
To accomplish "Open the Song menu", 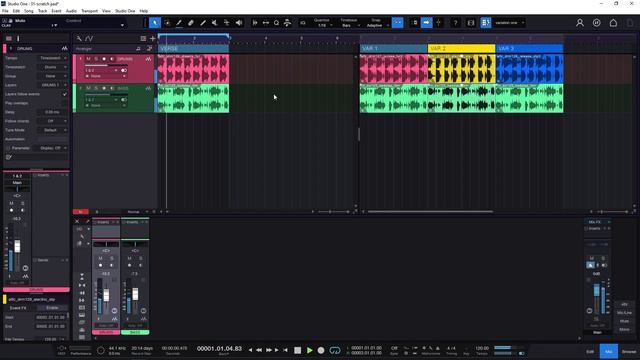I will (29, 11).
